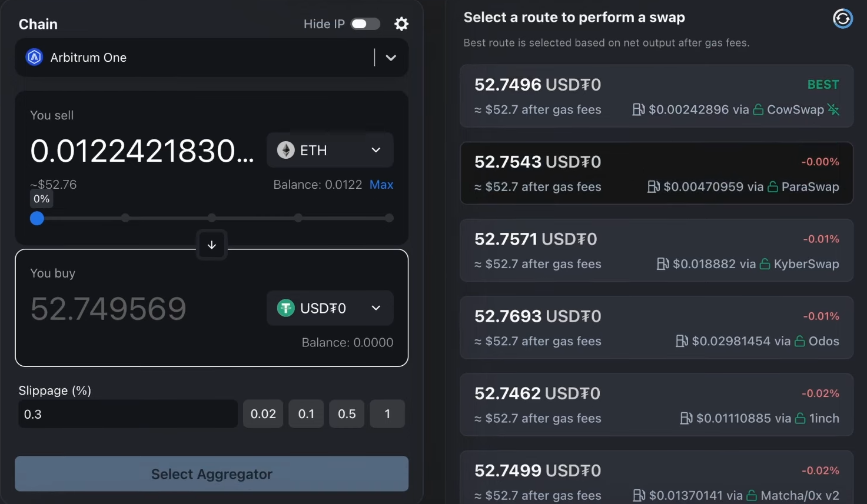The width and height of the screenshot is (867, 504).
Task: Click the refresh routes icon
Action: (843, 19)
